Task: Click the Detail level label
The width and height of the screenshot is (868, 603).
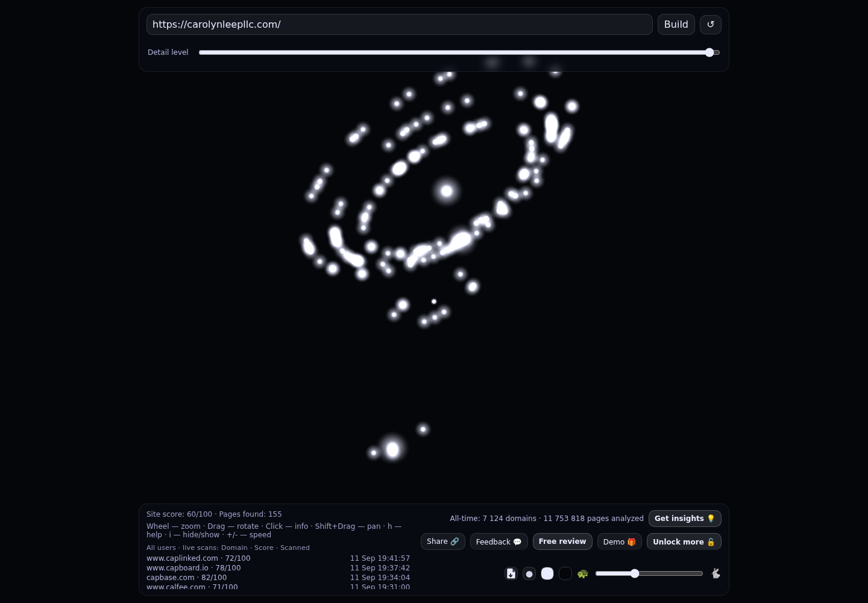Action: (x=168, y=52)
